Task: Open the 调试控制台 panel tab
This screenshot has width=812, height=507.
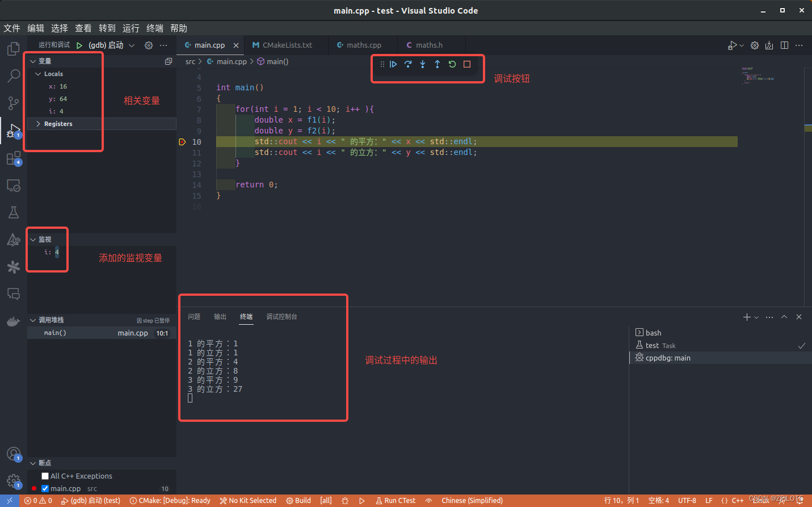Action: 282,317
